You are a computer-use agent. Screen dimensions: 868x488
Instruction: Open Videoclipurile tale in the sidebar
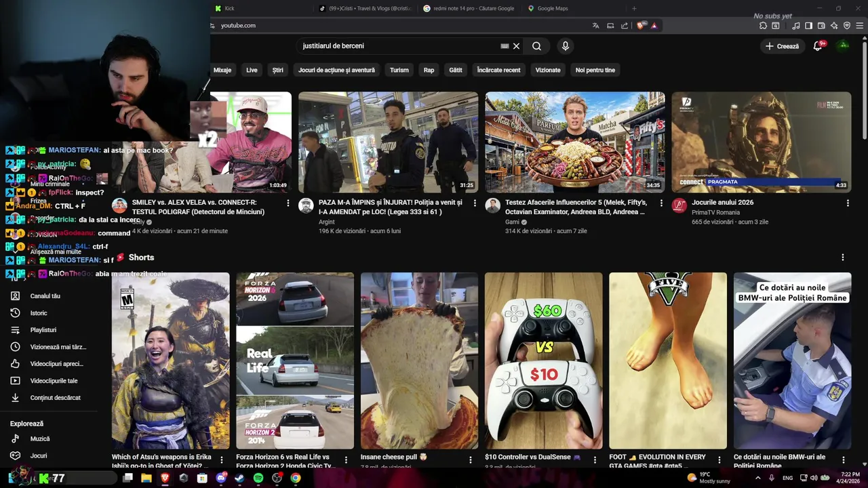tap(54, 381)
